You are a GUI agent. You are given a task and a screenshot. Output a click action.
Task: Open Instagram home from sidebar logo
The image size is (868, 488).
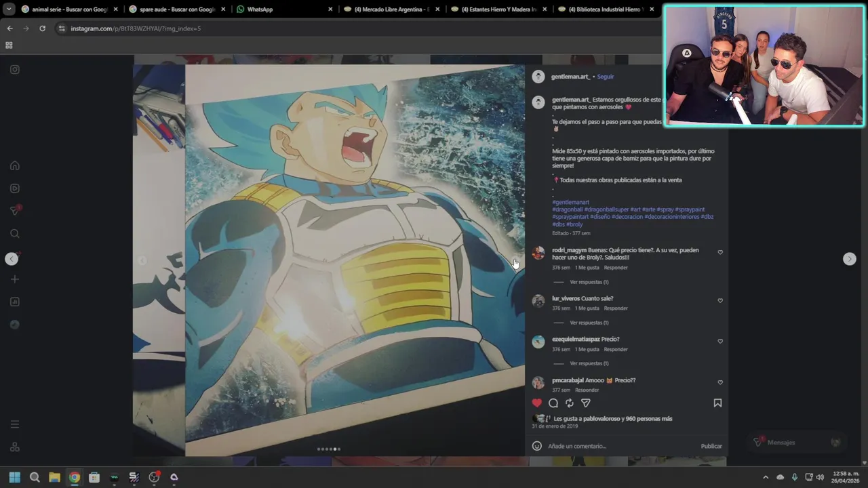point(14,69)
